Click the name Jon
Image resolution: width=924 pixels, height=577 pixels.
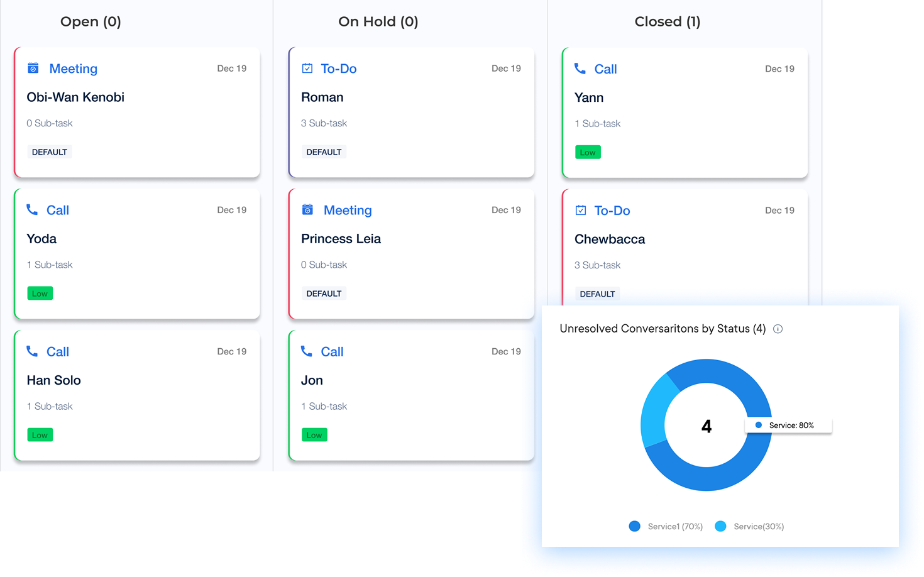pyautogui.click(x=312, y=380)
